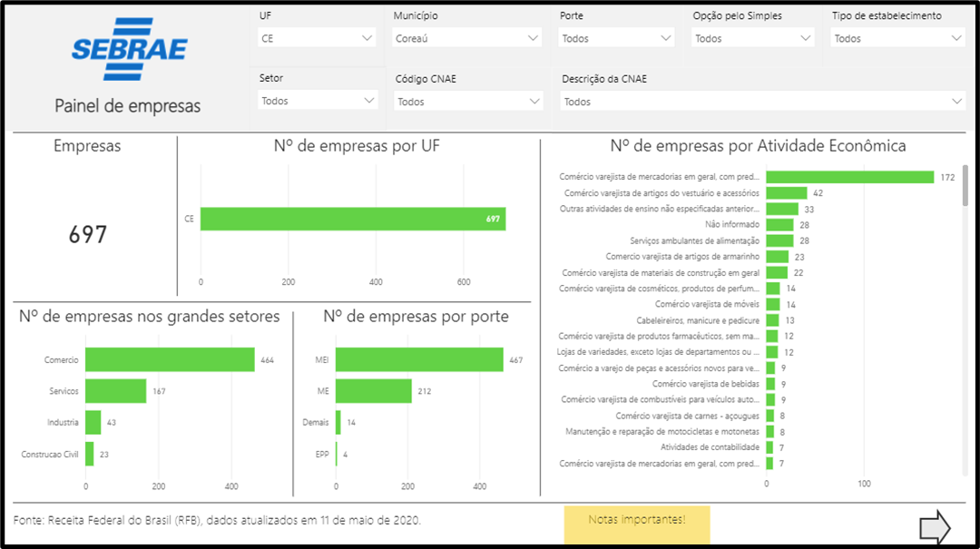This screenshot has width=980, height=549.
Task: Click the SEBRAE logo
Action: pos(129,48)
